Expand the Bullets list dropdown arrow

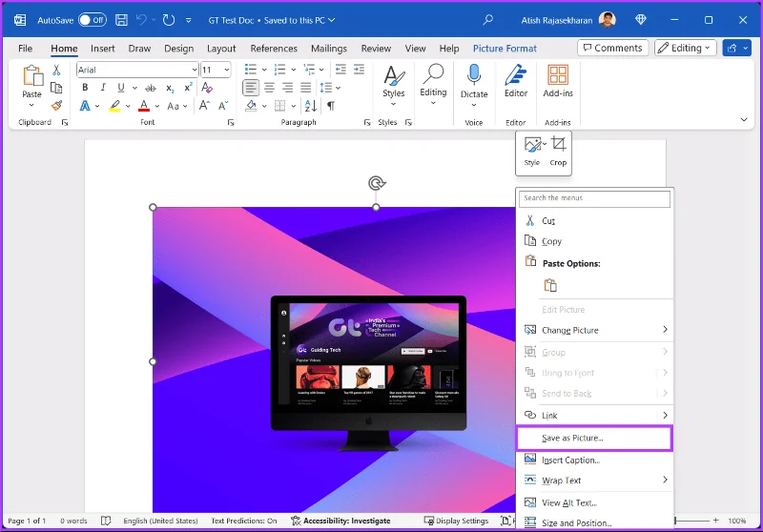[x=264, y=70]
